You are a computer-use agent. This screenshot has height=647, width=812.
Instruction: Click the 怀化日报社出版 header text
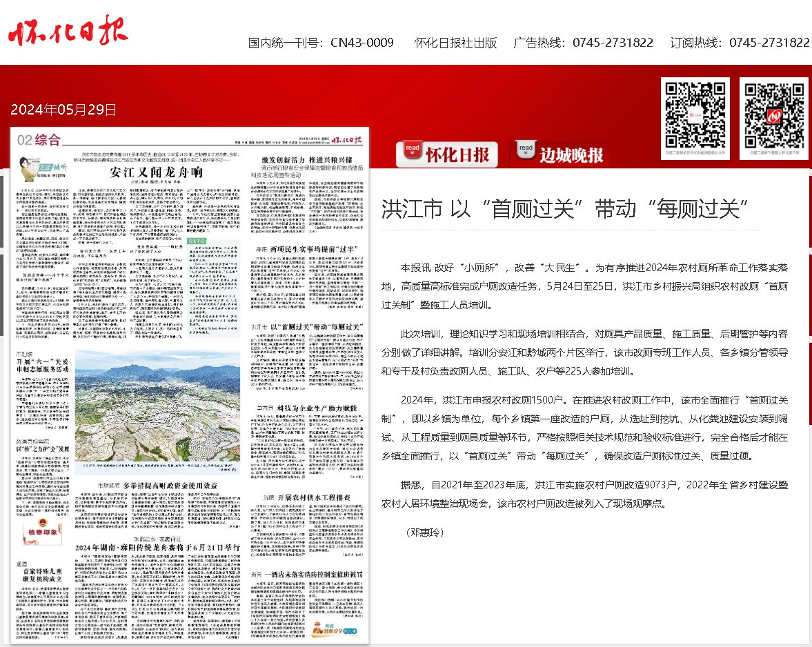coord(456,43)
